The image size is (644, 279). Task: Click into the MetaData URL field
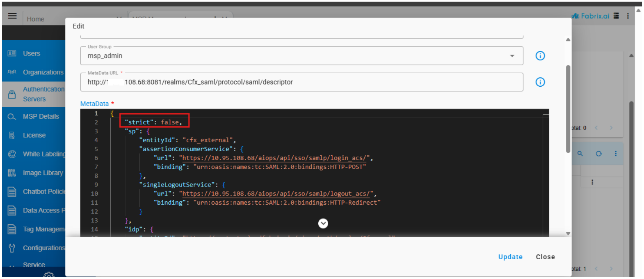click(301, 82)
